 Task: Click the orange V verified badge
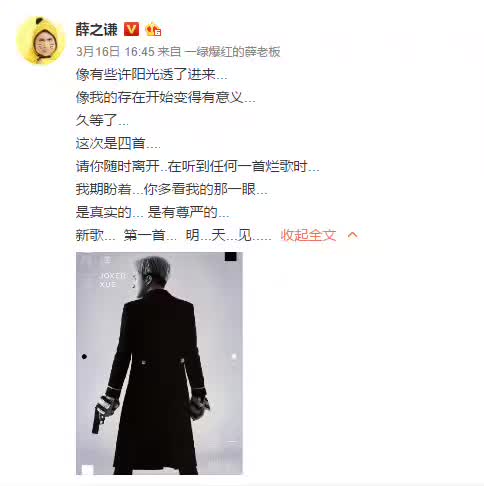132,29
